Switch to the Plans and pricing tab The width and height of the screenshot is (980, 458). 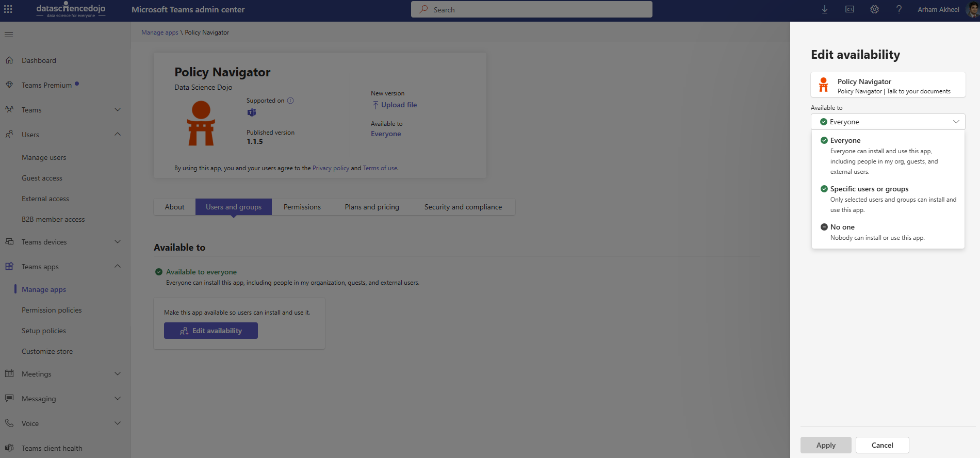tap(372, 207)
